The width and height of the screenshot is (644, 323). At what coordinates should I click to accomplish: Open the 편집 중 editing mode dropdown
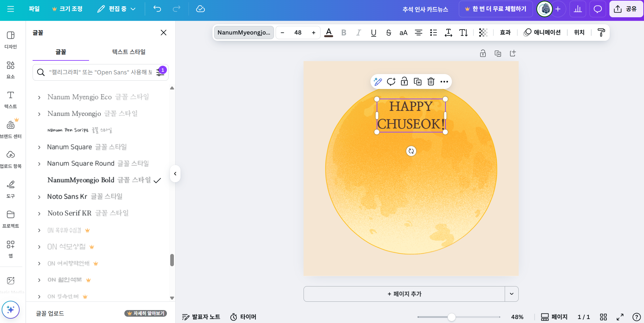pos(117,9)
